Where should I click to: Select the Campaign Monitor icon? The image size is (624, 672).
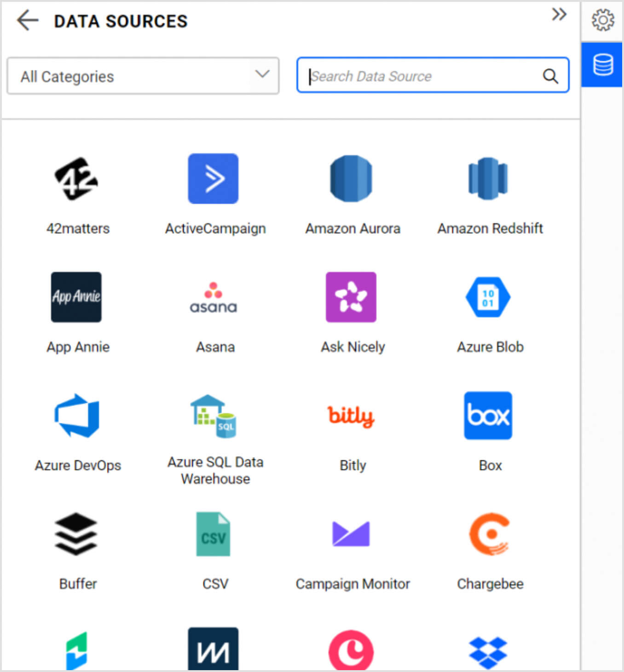coord(351,534)
